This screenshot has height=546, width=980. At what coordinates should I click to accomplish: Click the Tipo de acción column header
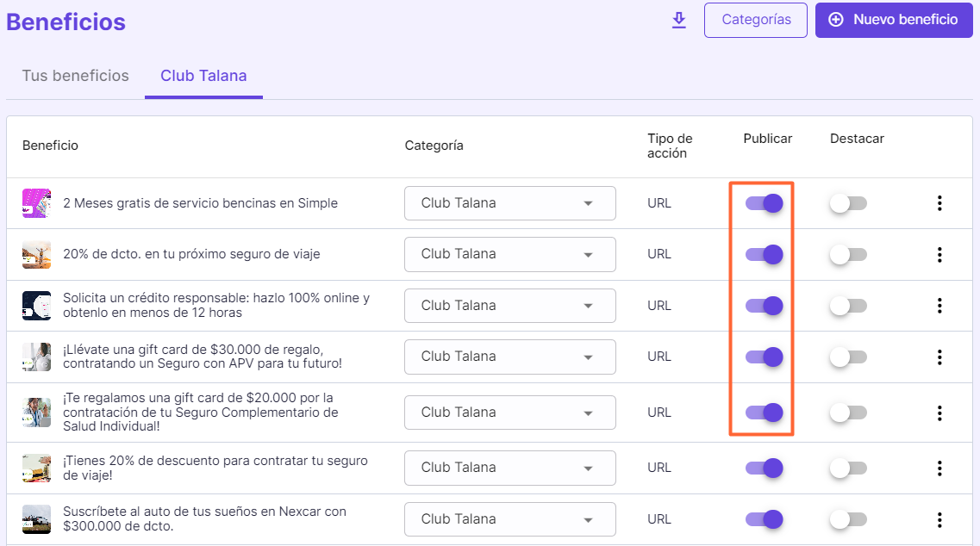coord(670,146)
